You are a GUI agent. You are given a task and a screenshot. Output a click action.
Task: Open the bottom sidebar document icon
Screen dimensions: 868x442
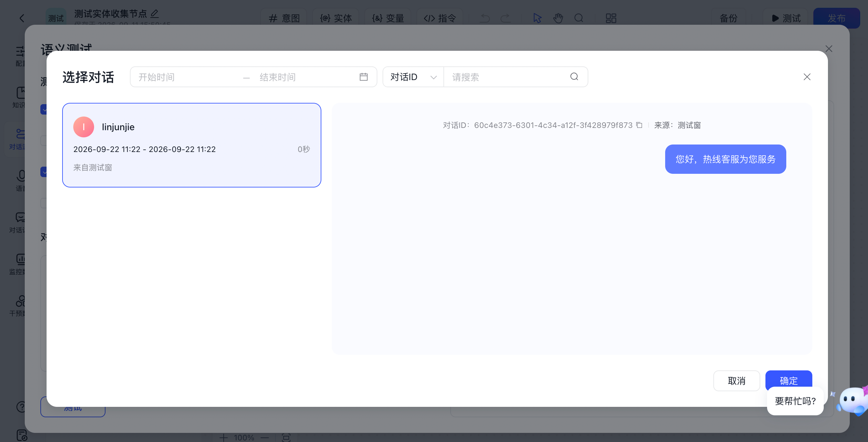22,435
